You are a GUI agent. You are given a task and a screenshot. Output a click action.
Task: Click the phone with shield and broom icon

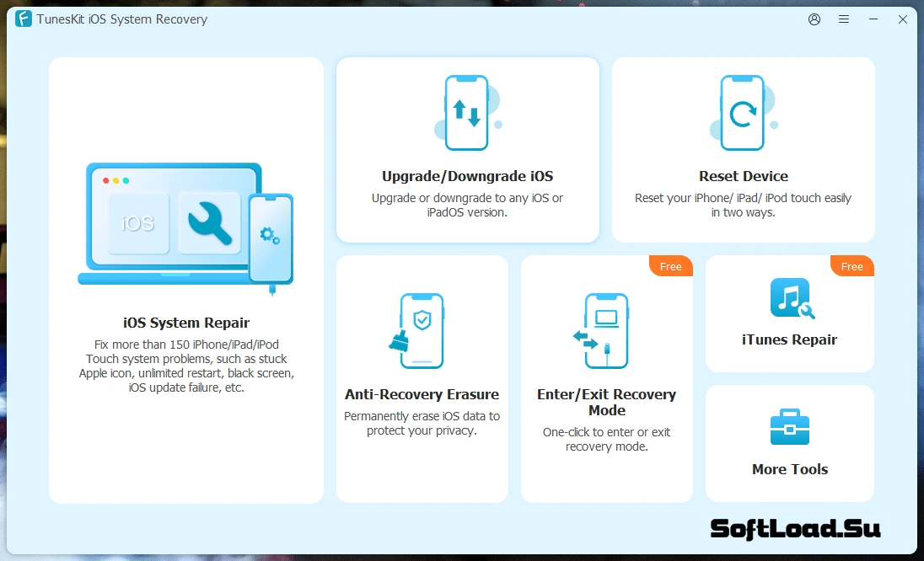(x=416, y=331)
